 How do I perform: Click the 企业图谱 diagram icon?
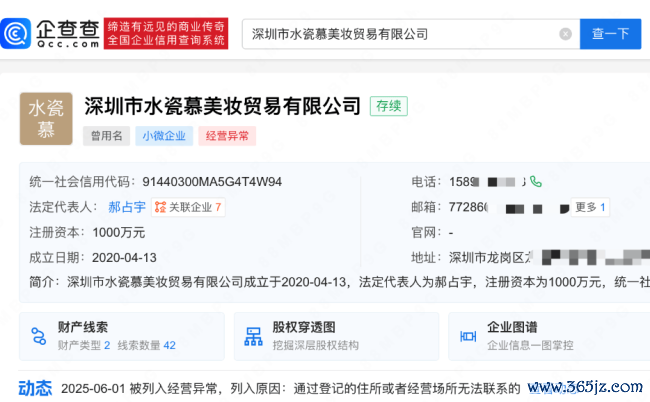coord(468,336)
